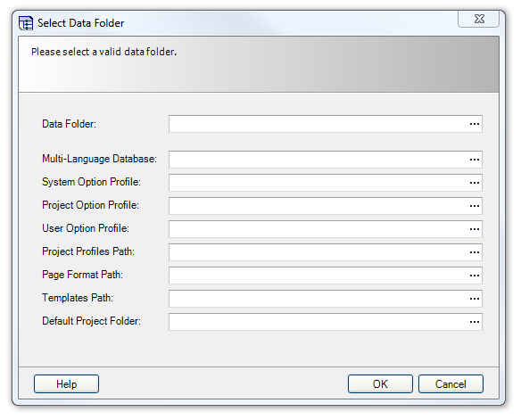Image resolution: width=521 pixels, height=420 pixels.
Task: Browse for the Default Project Folder
Action: (474, 322)
